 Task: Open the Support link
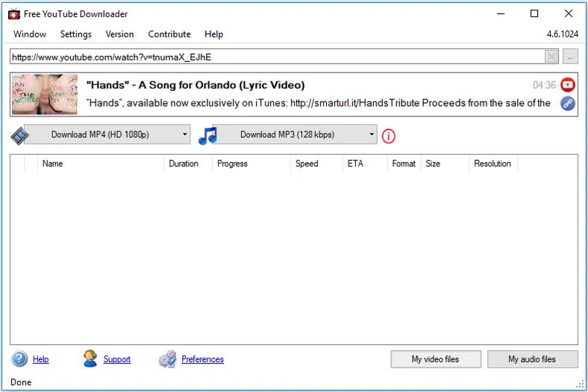tap(117, 359)
